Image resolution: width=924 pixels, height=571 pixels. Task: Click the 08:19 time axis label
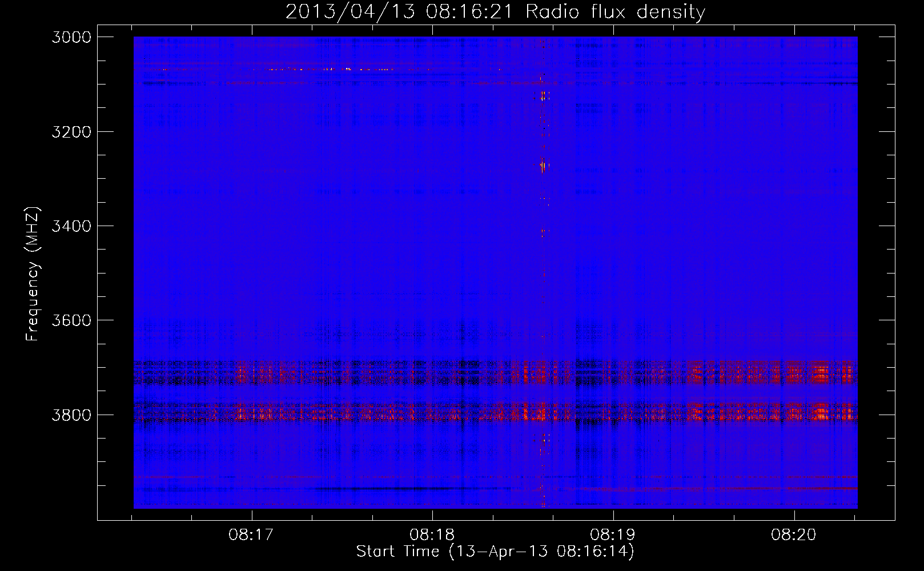point(613,535)
